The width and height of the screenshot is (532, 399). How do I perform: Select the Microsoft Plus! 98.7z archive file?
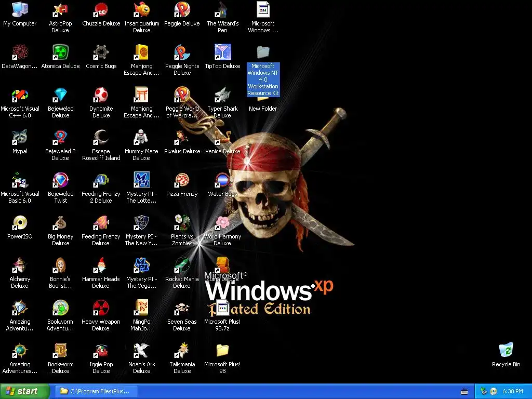pos(222,308)
